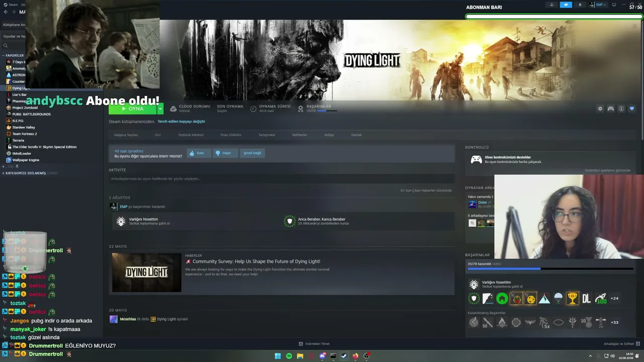Open Steam announcements megaphone button

click(x=566, y=5)
